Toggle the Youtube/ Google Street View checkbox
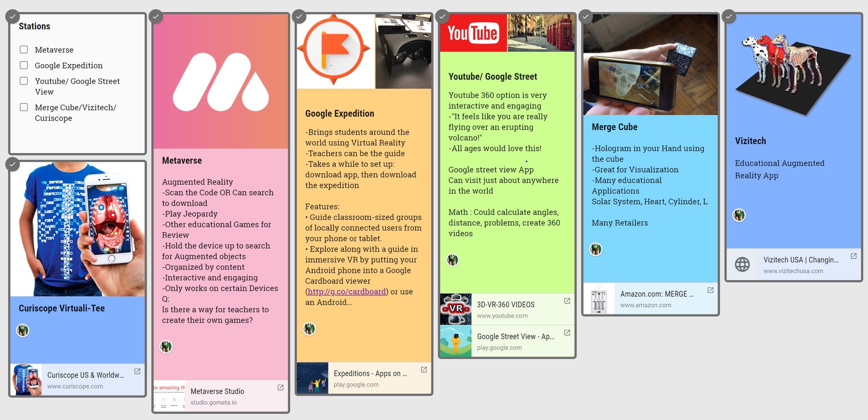Image resolution: width=868 pixels, height=420 pixels. (24, 81)
